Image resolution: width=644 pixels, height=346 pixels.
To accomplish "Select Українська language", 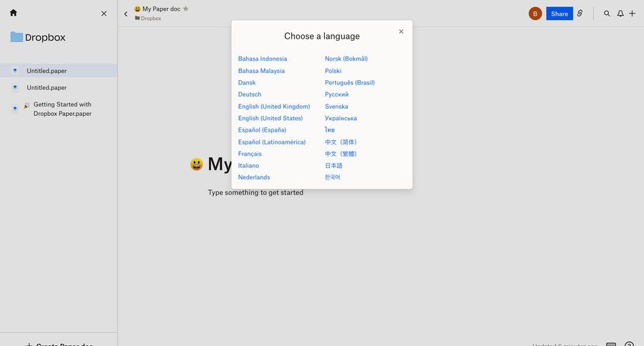I will pyautogui.click(x=341, y=118).
